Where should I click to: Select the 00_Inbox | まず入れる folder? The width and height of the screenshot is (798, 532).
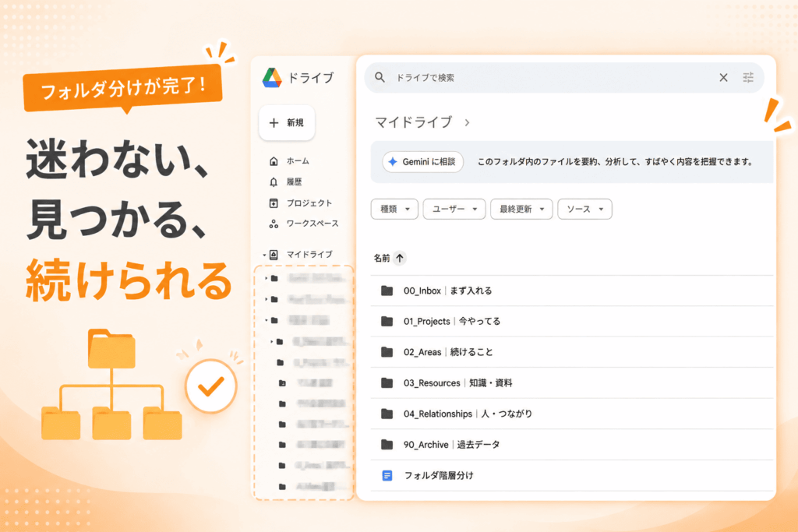571,291
